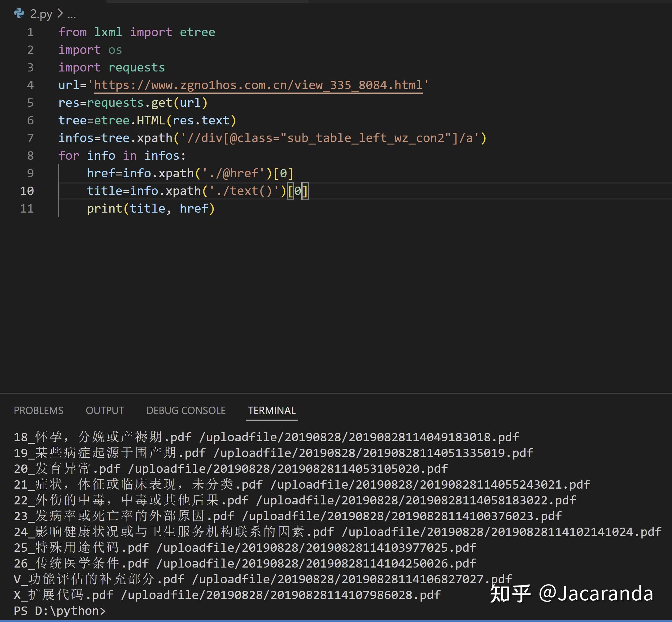Switch to the PROBLEMS panel tab
This screenshot has width=672, height=622.
click(38, 410)
